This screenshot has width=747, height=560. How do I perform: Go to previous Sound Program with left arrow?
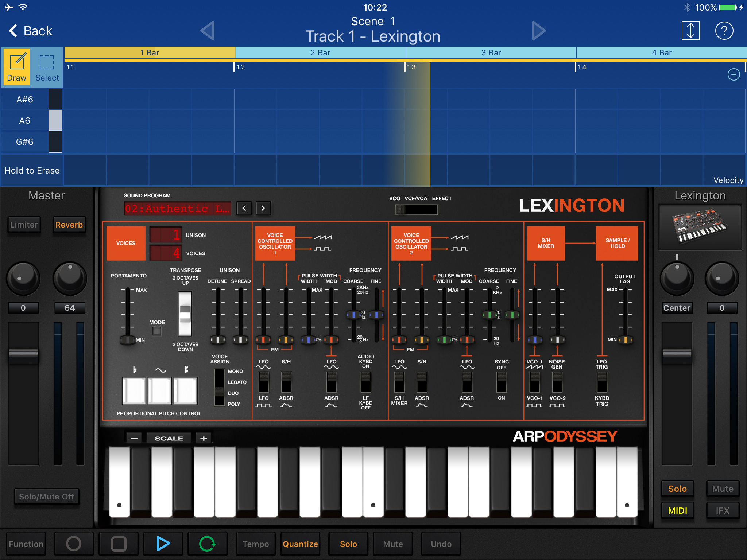(244, 208)
